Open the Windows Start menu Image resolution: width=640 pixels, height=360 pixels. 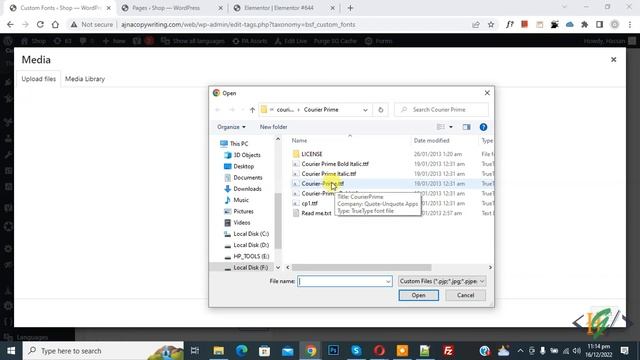[x=11, y=351]
